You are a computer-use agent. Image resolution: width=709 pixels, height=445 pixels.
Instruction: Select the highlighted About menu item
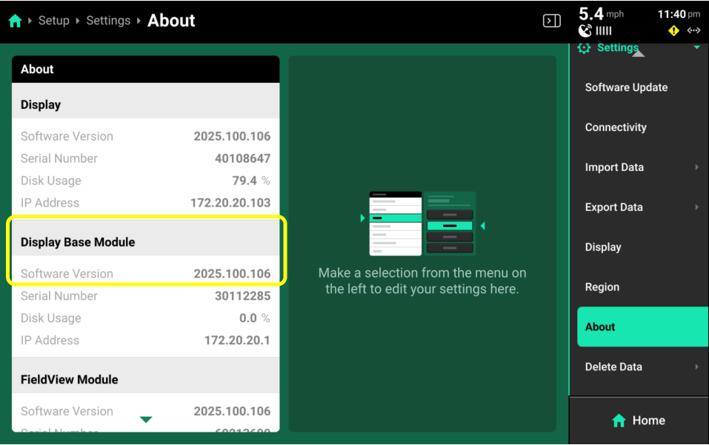(x=643, y=327)
